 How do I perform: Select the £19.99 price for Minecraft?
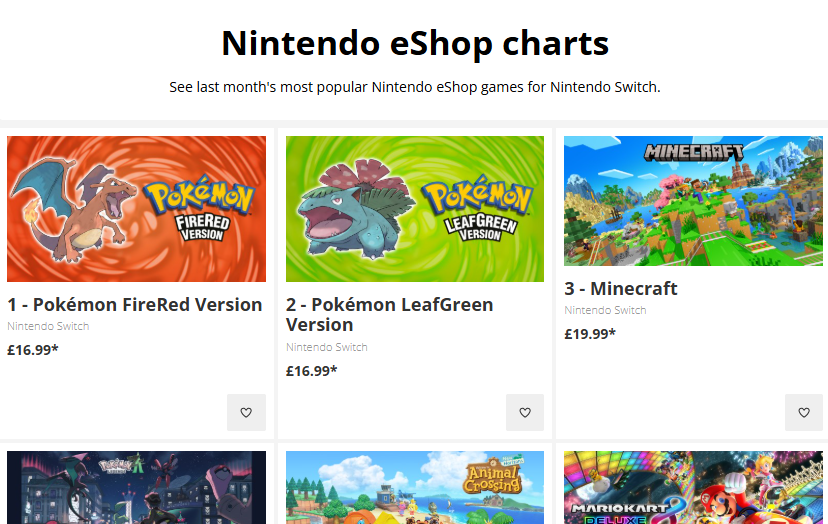pos(590,334)
